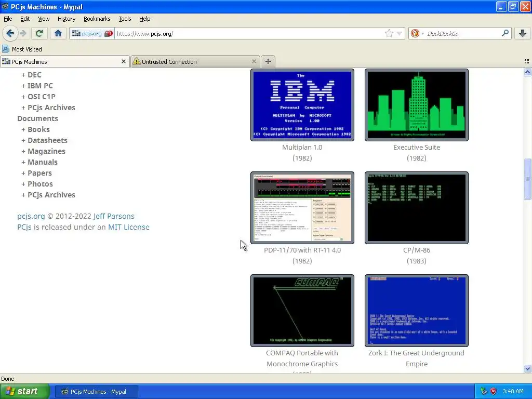Screen dimensions: 532x399
Task: Click the vertical scrollbar thumb
Action: click(527, 179)
